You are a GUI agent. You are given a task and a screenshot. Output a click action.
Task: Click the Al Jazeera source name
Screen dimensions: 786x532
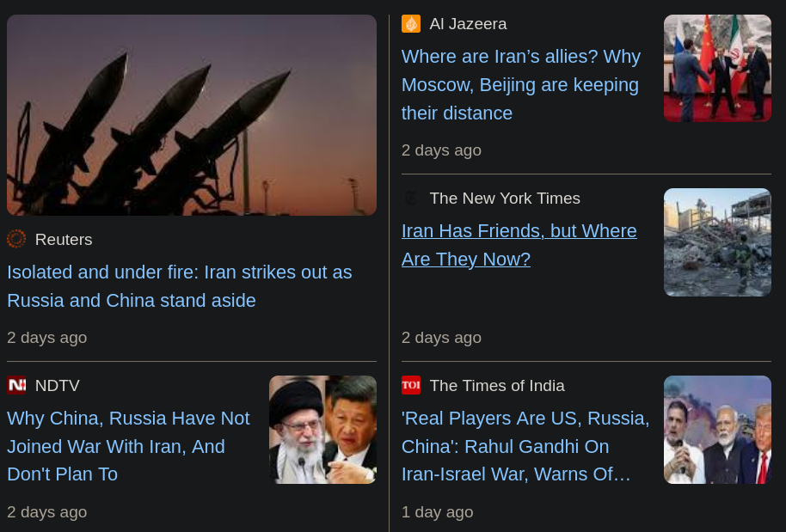[x=468, y=23]
